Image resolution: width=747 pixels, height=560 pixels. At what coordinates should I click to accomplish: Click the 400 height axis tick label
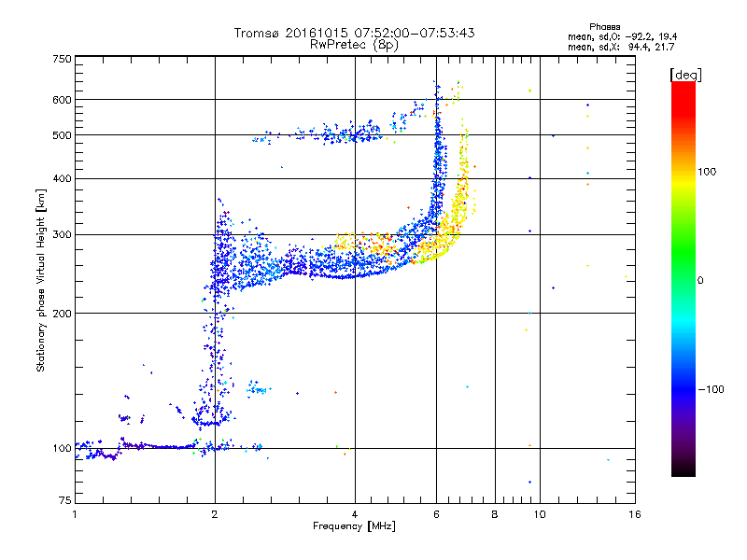(x=62, y=178)
